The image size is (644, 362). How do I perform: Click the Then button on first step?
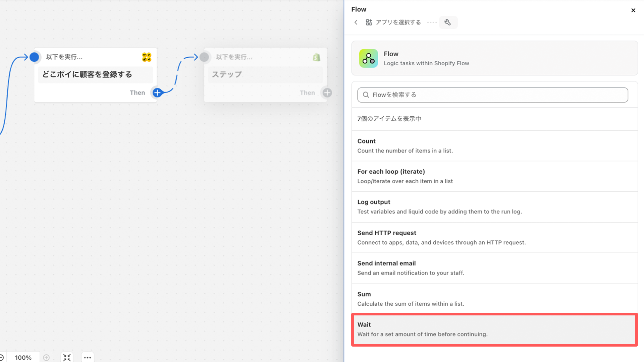[157, 93]
